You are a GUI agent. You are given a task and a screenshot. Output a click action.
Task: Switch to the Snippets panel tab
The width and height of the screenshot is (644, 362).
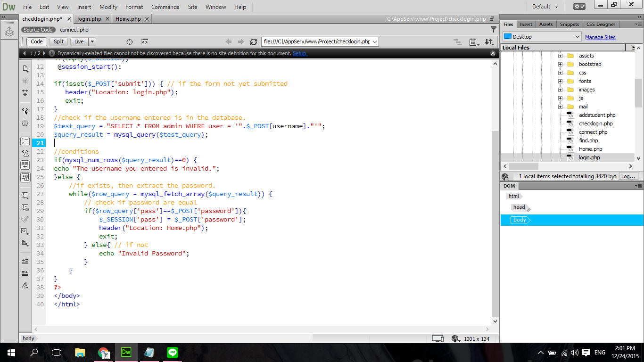(x=570, y=24)
